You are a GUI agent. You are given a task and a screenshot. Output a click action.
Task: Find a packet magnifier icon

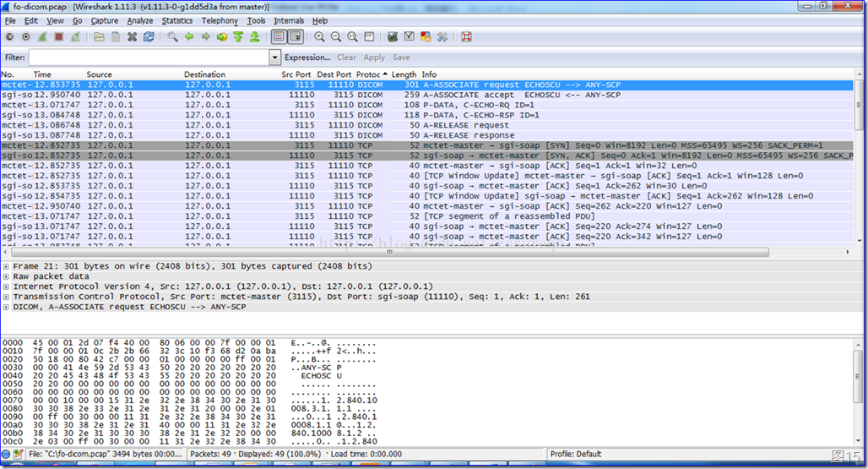pyautogui.click(x=173, y=37)
